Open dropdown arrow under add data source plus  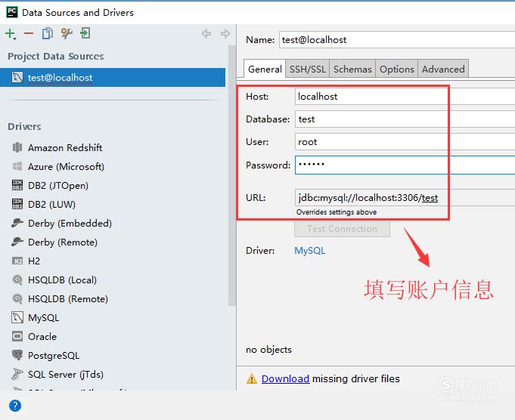click(x=15, y=39)
